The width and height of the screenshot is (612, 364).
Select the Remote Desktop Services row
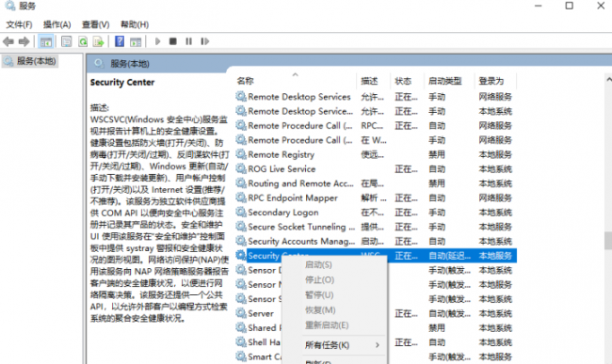[376, 96]
